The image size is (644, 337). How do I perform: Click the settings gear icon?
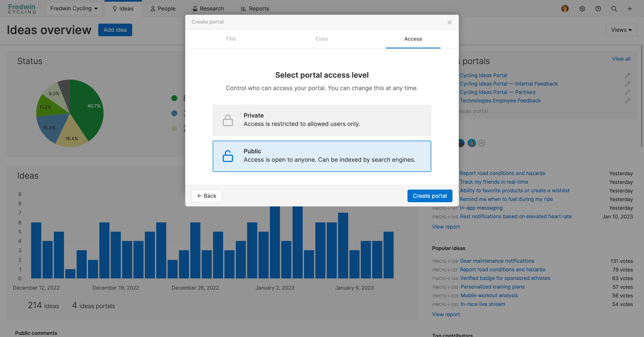coord(582,9)
